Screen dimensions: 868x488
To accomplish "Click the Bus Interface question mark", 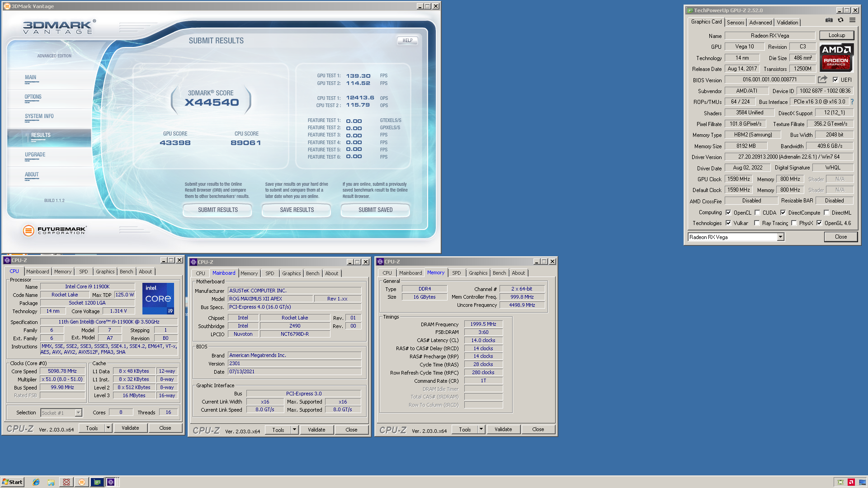I will pyautogui.click(x=852, y=102).
